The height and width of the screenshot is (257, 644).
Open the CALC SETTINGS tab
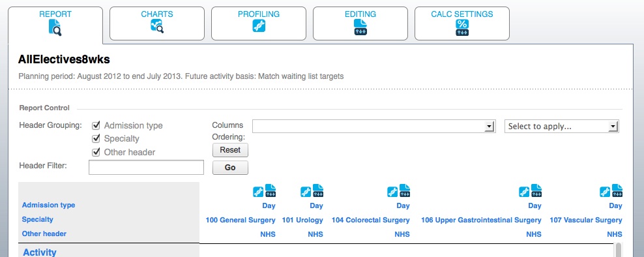(x=462, y=23)
